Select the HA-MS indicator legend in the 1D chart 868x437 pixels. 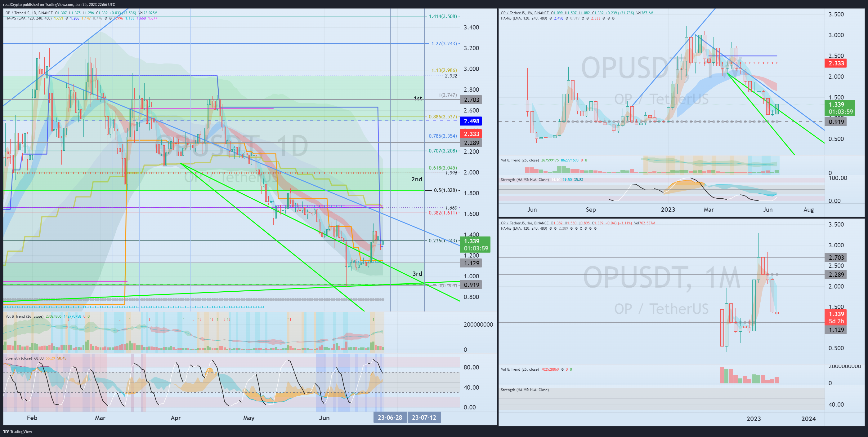pos(28,18)
